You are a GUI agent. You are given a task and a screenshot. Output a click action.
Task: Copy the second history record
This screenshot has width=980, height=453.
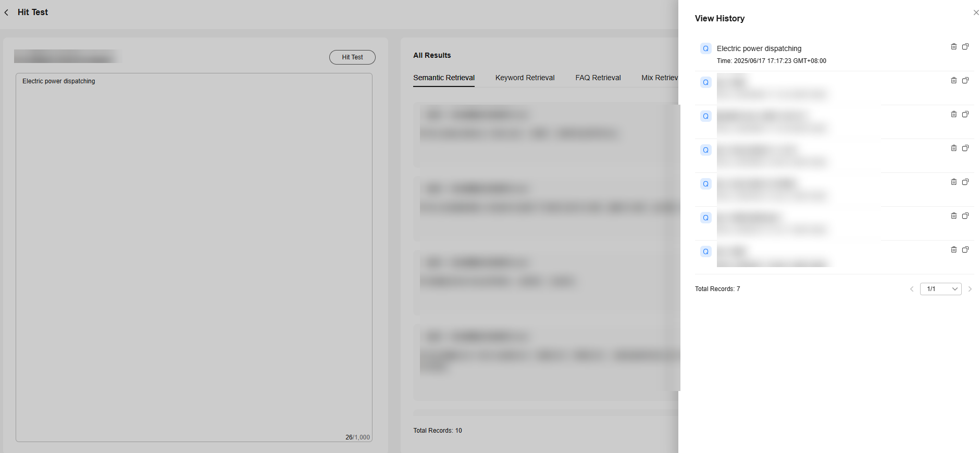pyautogui.click(x=965, y=80)
